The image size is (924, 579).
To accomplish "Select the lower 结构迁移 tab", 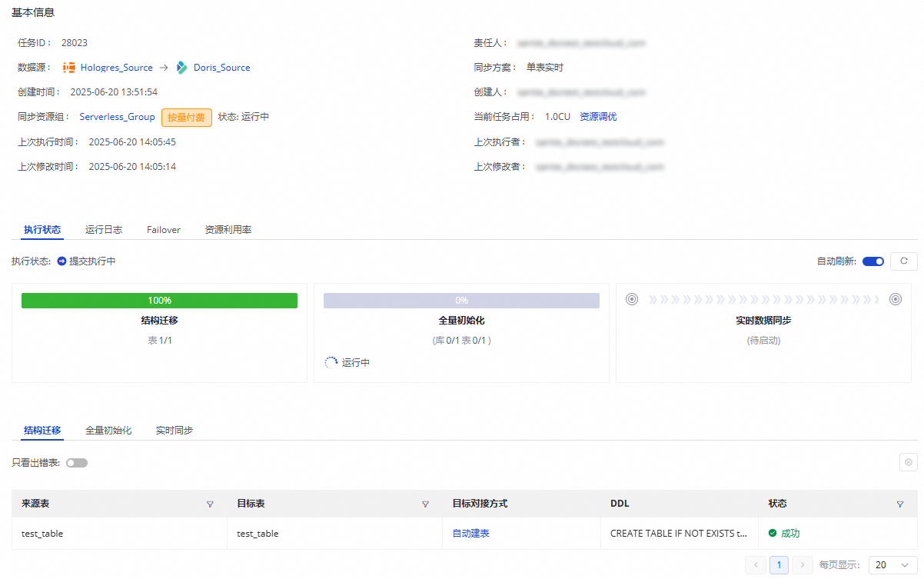I will 42,430.
